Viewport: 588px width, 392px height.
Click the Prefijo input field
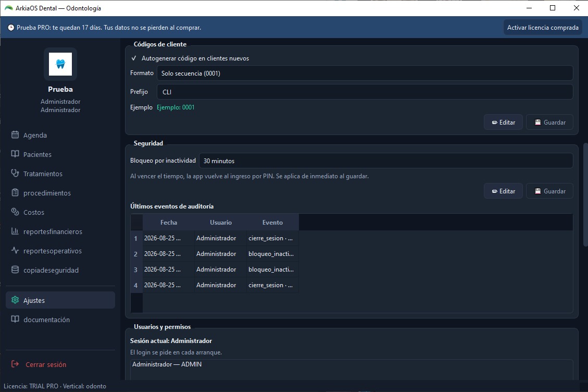(x=365, y=92)
